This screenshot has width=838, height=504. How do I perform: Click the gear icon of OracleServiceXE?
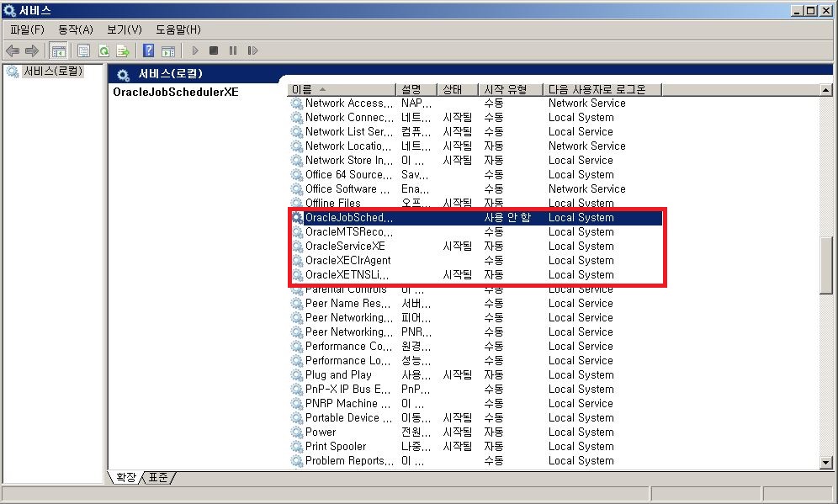click(x=297, y=247)
